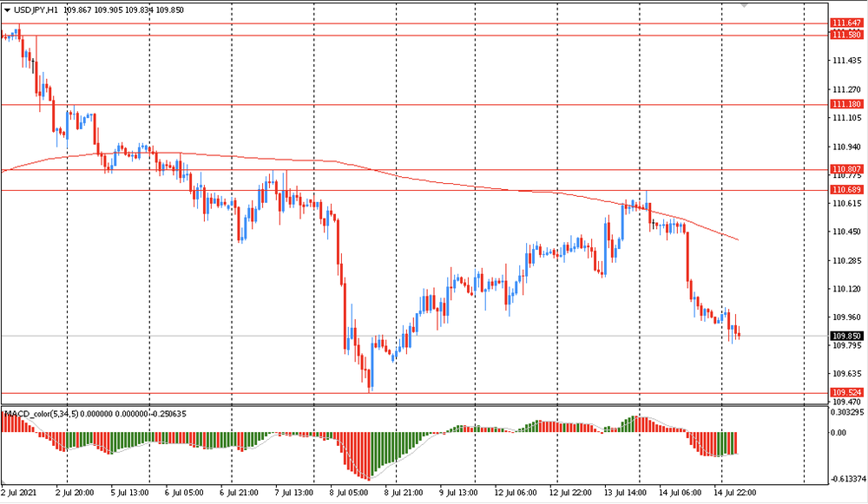
Task: Click the 14 Jul 22:00 time label
Action: [x=735, y=493]
